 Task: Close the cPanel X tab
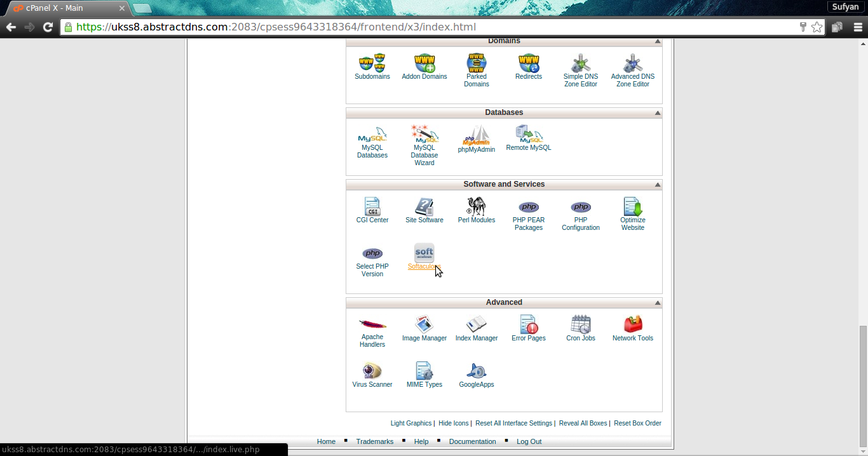(x=122, y=8)
